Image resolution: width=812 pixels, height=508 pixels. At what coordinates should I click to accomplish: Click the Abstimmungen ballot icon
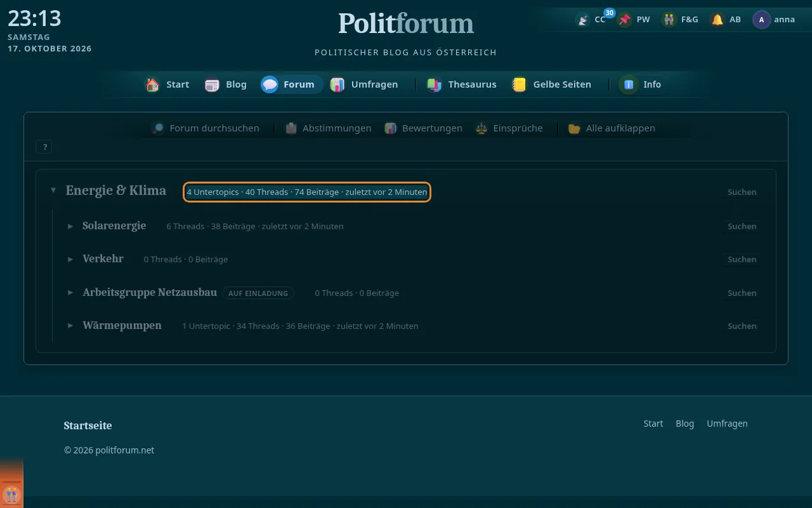click(x=291, y=128)
